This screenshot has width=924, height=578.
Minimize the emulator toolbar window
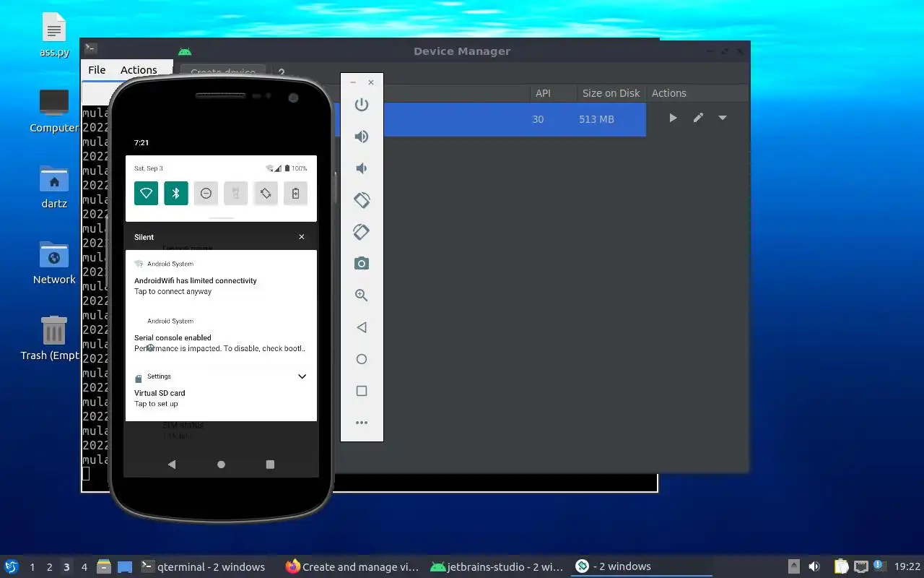[353, 82]
